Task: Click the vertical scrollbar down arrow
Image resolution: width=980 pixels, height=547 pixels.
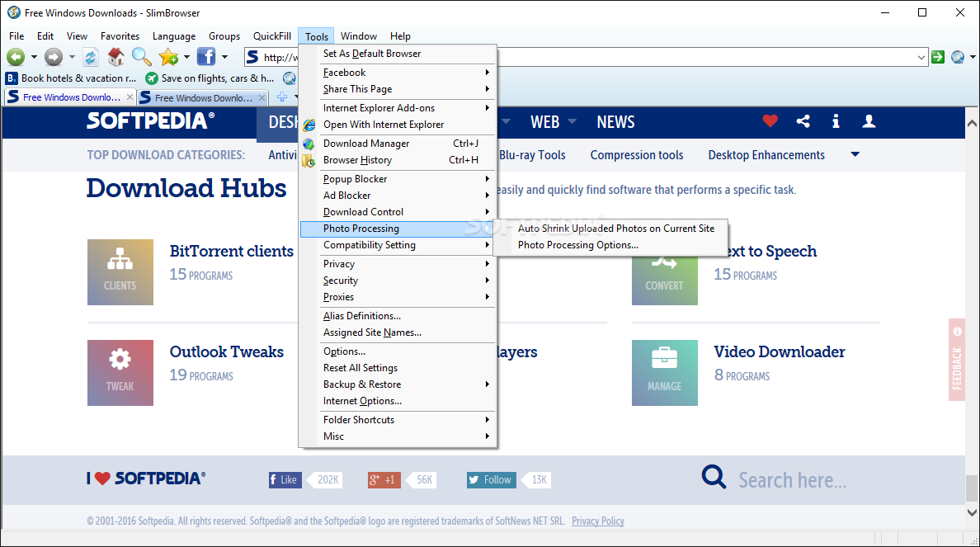Action: pyautogui.click(x=972, y=512)
